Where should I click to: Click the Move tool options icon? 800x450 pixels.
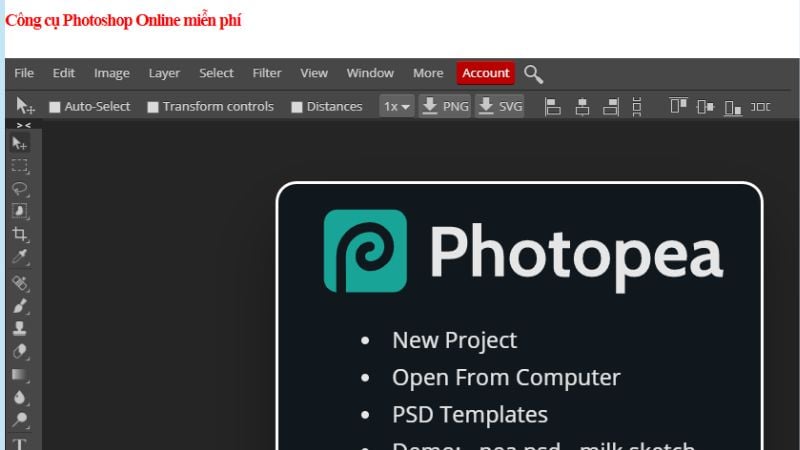[x=25, y=106]
